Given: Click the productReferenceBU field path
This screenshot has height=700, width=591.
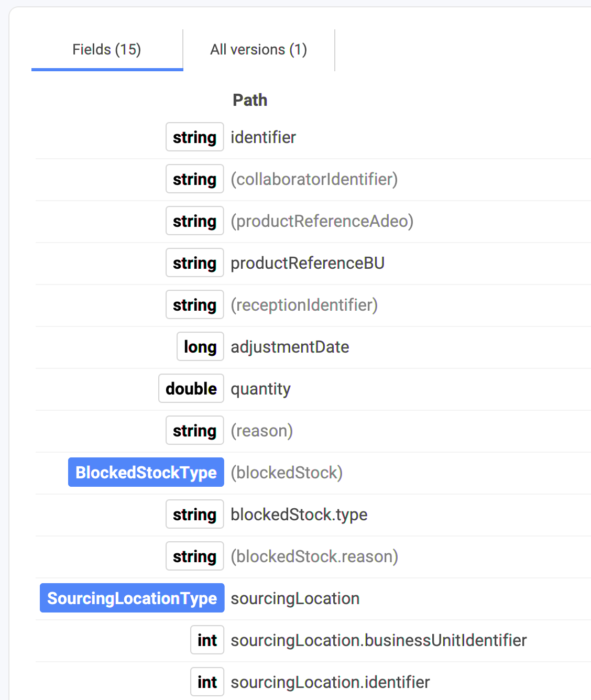Looking at the screenshot, I should (308, 263).
